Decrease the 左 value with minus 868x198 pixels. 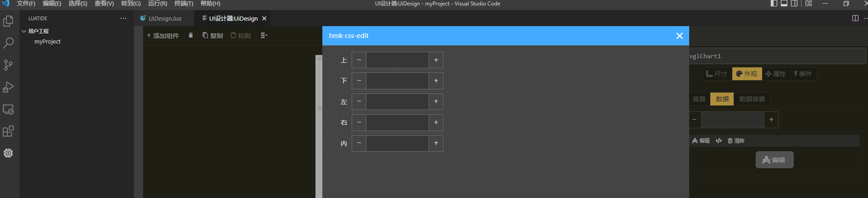coord(359,101)
